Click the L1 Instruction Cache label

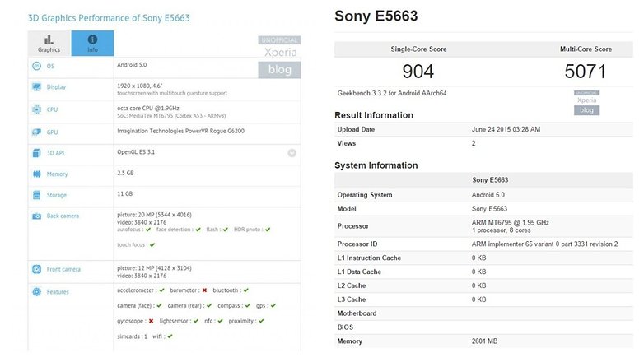[369, 258]
